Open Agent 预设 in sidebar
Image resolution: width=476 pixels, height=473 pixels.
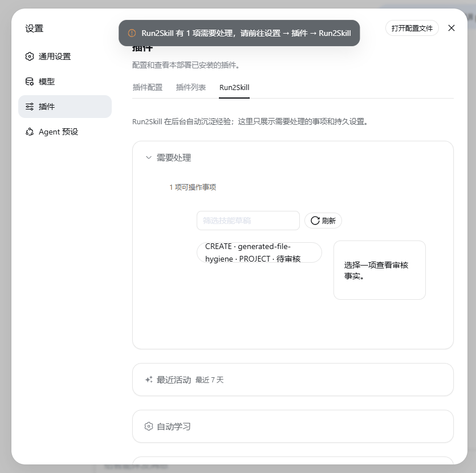(x=65, y=132)
